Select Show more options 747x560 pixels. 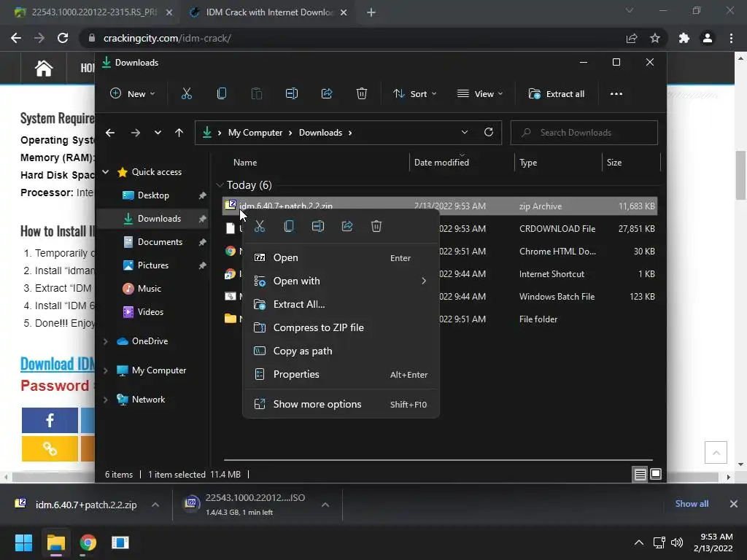click(341, 404)
